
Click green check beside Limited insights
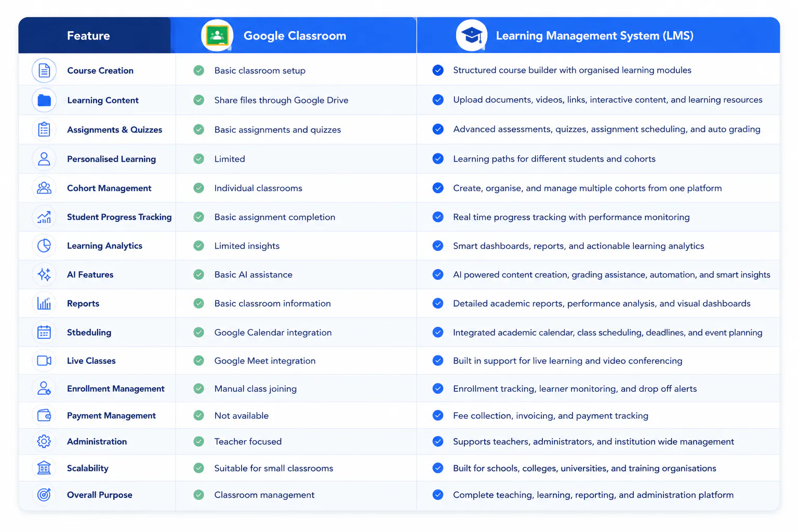click(x=198, y=246)
